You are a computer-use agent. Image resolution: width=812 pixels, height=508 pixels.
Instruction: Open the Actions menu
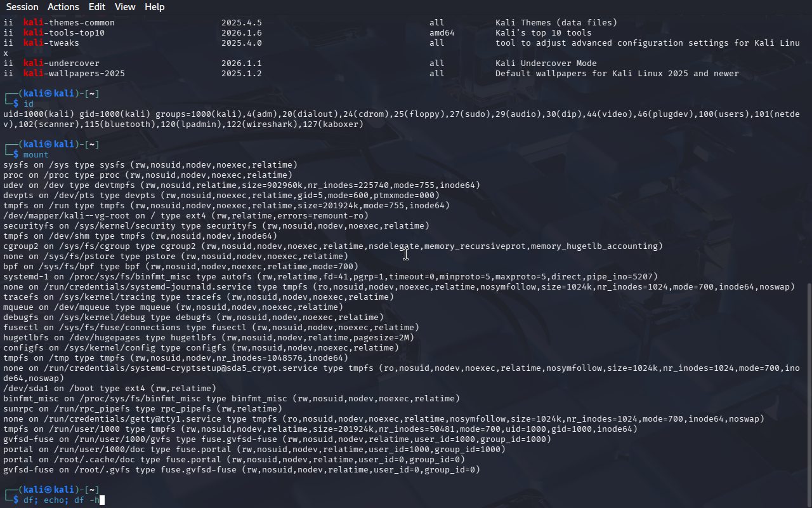[63, 7]
